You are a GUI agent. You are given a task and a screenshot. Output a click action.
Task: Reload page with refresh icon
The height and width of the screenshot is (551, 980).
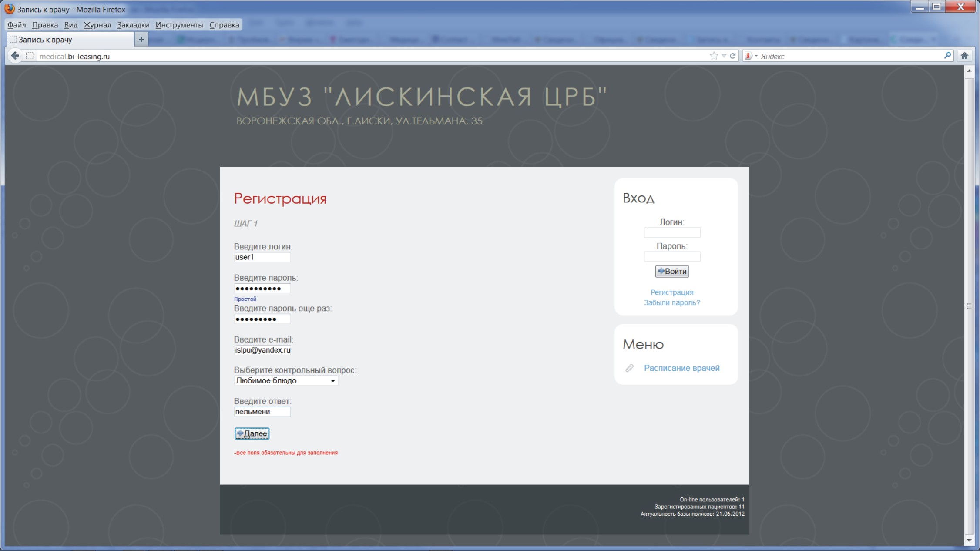coord(733,56)
